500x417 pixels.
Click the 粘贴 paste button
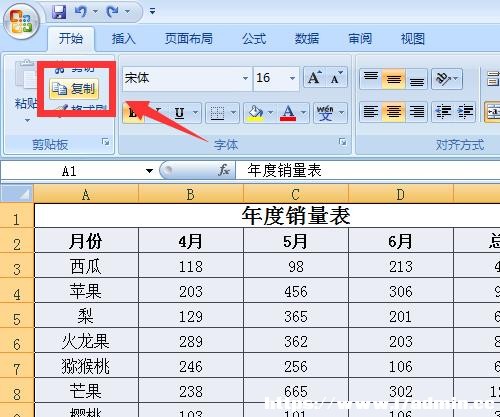point(25,90)
